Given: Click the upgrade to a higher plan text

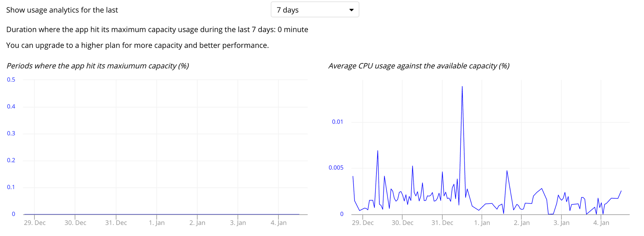Looking at the screenshot, I should [x=137, y=45].
